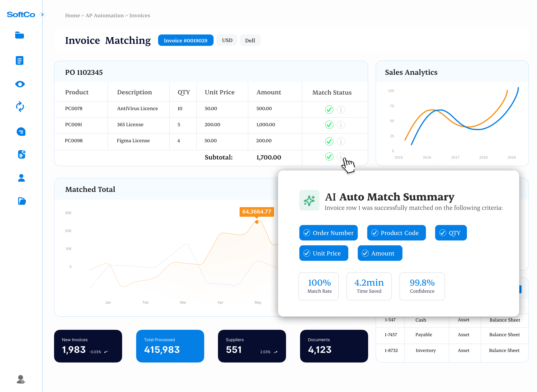This screenshot has height=392, width=537.
Task: Click the 1,000.00 amount cell
Action: tap(266, 124)
